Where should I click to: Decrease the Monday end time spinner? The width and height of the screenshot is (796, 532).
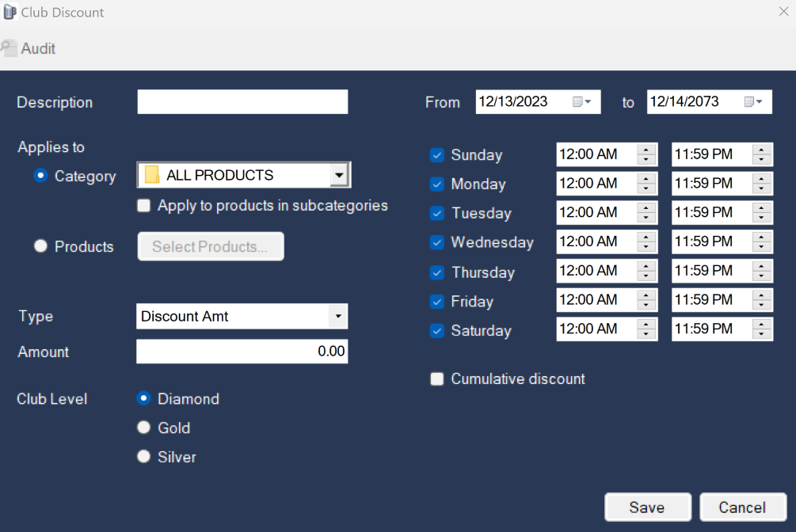coord(761,189)
